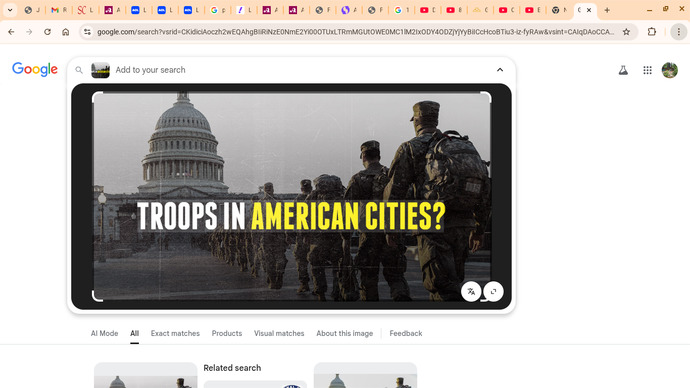Screen dimensions: 690x388
Task: Click the 'Related search' heading text
Action: coord(232,368)
